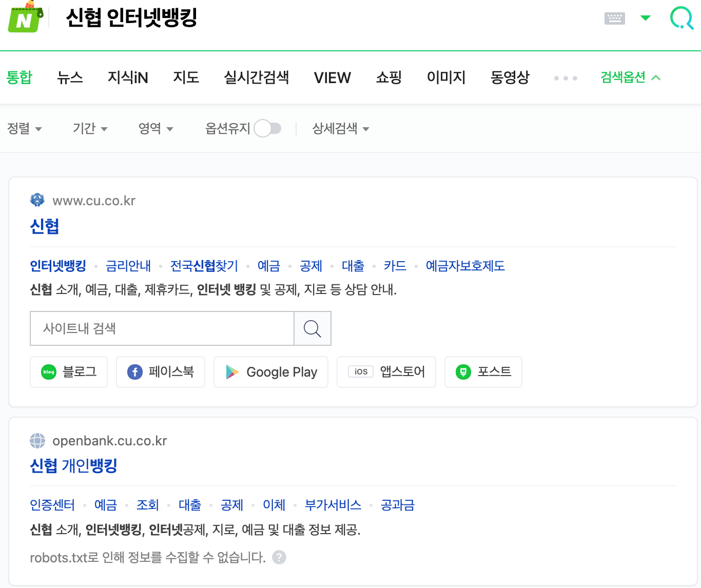
Task: Open the iOS 앱스토어 button
Action: point(386,372)
